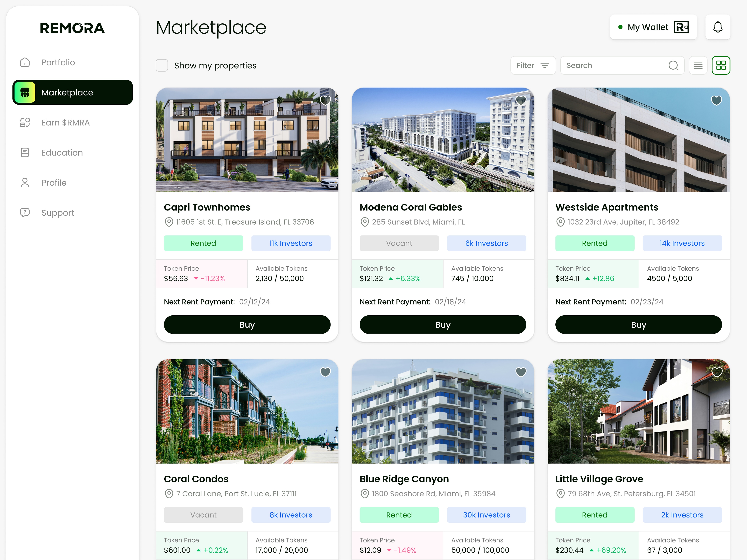747x560 pixels.
Task: Click into the Search field
Action: tap(622, 65)
